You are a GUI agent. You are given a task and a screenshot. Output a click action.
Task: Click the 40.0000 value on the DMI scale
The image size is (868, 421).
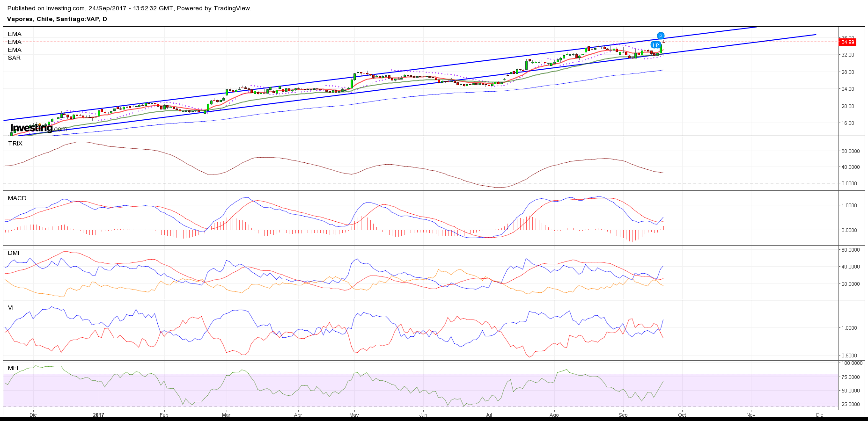851,267
